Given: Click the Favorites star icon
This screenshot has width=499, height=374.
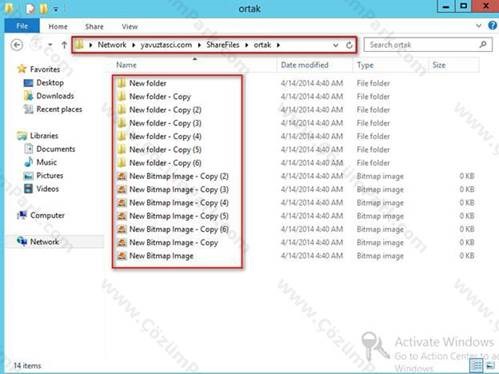Looking at the screenshot, I should (22, 69).
